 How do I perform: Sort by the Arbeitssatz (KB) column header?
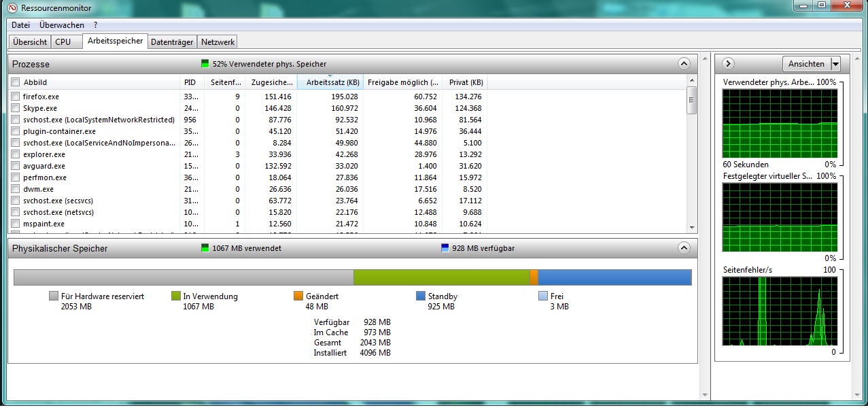(330, 82)
